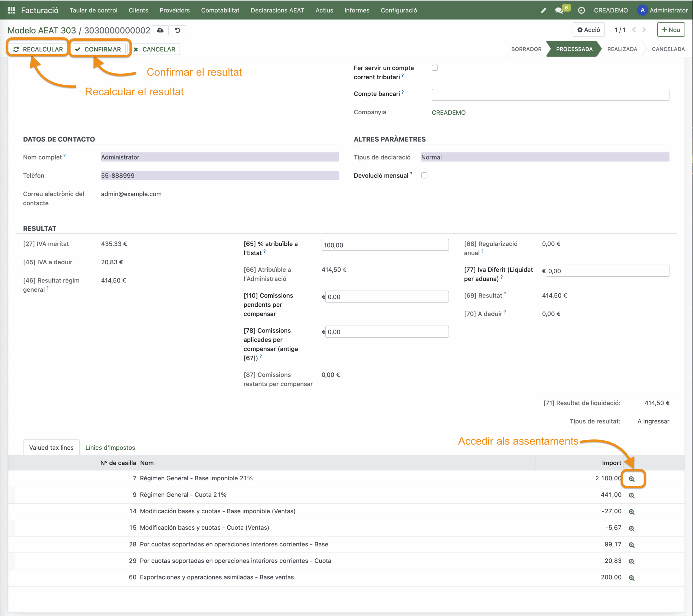Open magnifier for Cuota 21% line
Image resolution: width=693 pixels, height=616 pixels.
click(631, 495)
